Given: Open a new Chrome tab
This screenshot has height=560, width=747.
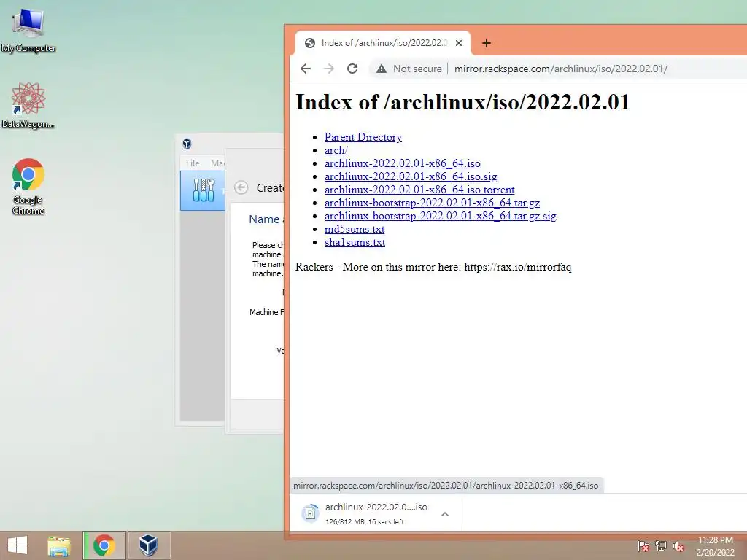Looking at the screenshot, I should pos(486,43).
